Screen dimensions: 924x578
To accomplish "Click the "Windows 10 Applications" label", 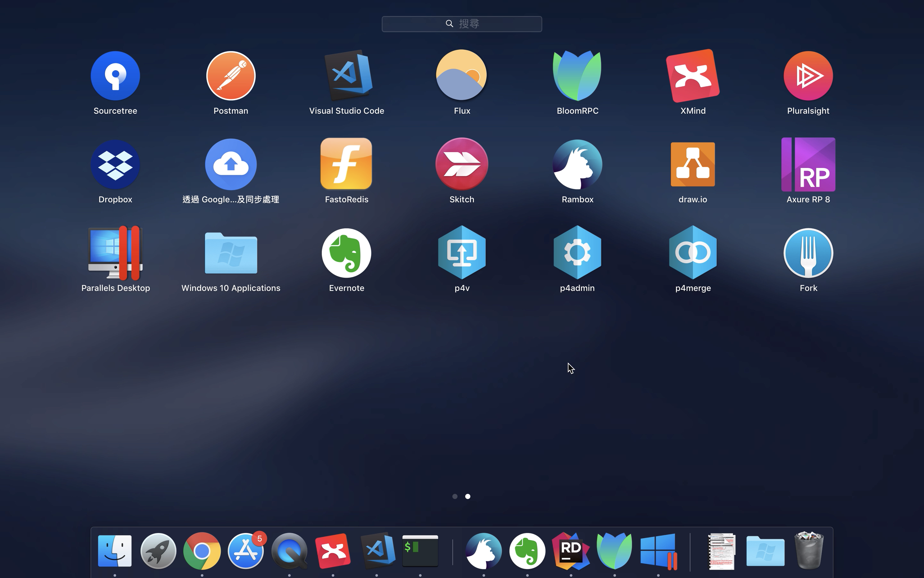I will point(231,288).
